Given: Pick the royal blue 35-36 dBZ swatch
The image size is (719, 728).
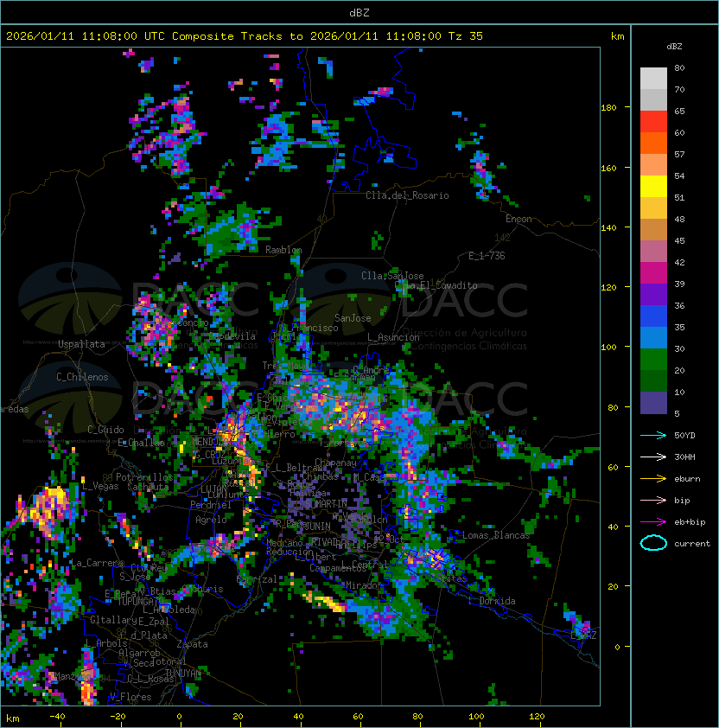Looking at the screenshot, I should pos(653,316).
